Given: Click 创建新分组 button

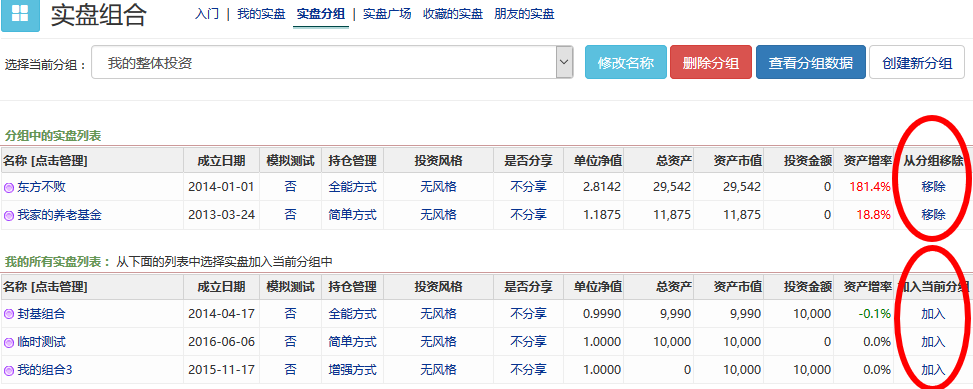Looking at the screenshot, I should [917, 62].
